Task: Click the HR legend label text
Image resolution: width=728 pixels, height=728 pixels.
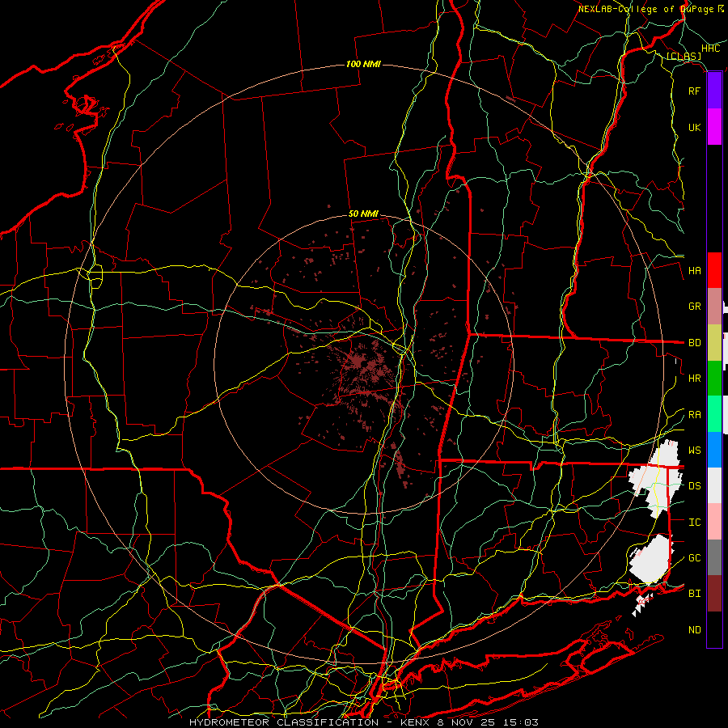Action: pyautogui.click(x=694, y=379)
